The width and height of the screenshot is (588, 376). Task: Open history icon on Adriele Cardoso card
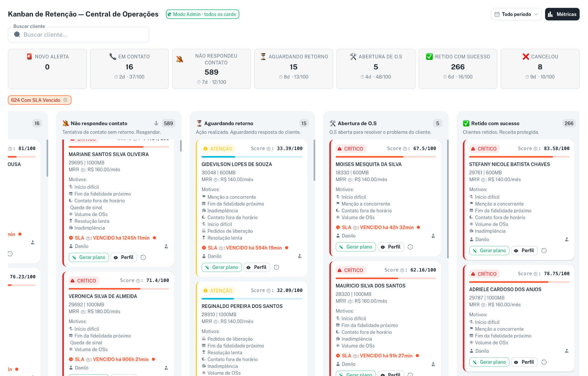pyautogui.click(x=544, y=362)
